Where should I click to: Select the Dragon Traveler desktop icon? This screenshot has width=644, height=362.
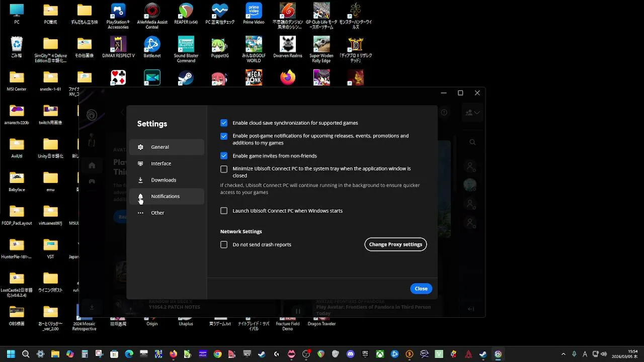pos(321,322)
